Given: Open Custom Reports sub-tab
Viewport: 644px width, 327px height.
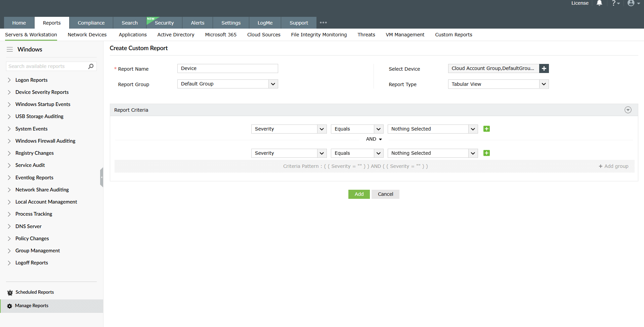Looking at the screenshot, I should point(454,35).
